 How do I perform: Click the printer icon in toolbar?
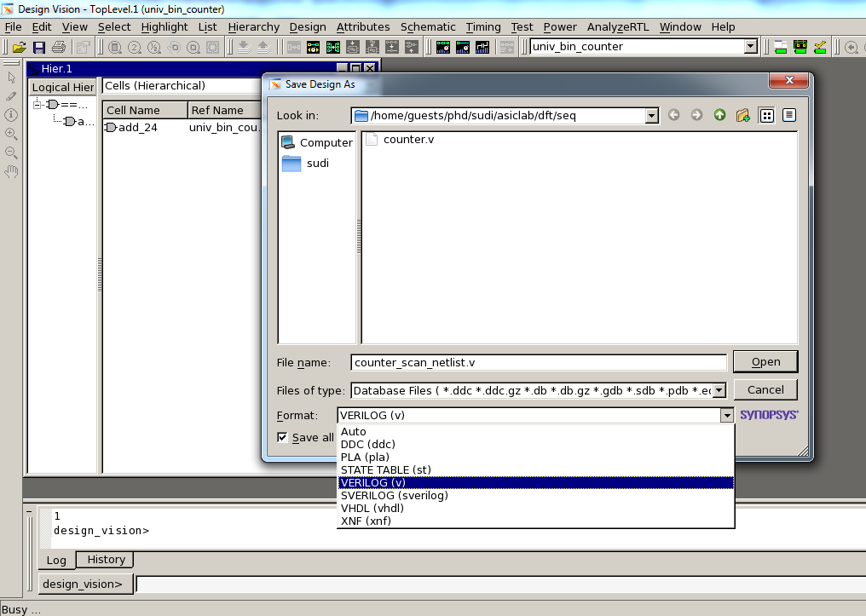pos(59,48)
